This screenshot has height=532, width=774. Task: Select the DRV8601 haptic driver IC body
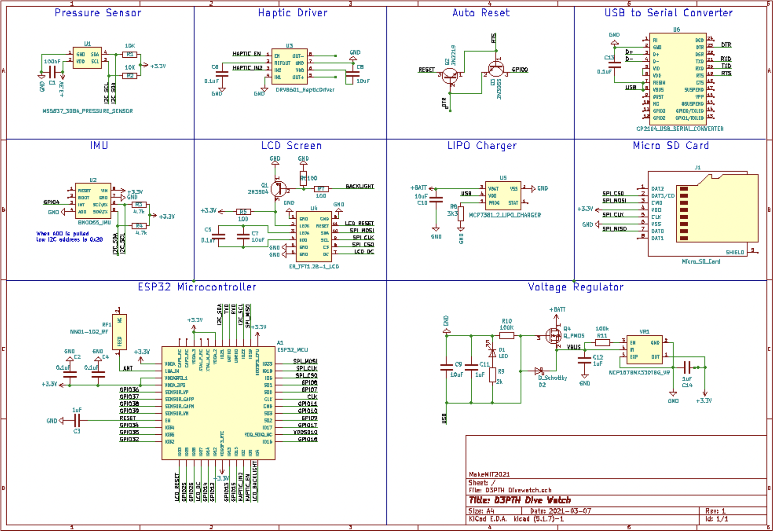(x=289, y=66)
